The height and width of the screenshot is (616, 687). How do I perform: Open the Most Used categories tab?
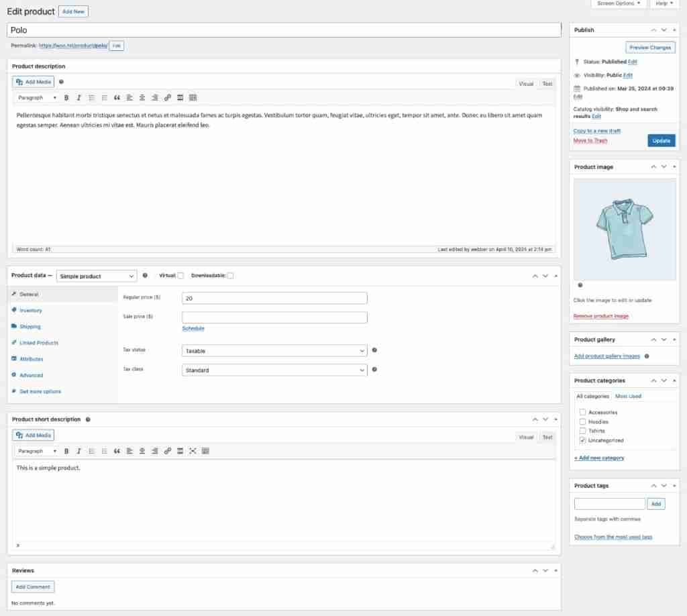[628, 397]
